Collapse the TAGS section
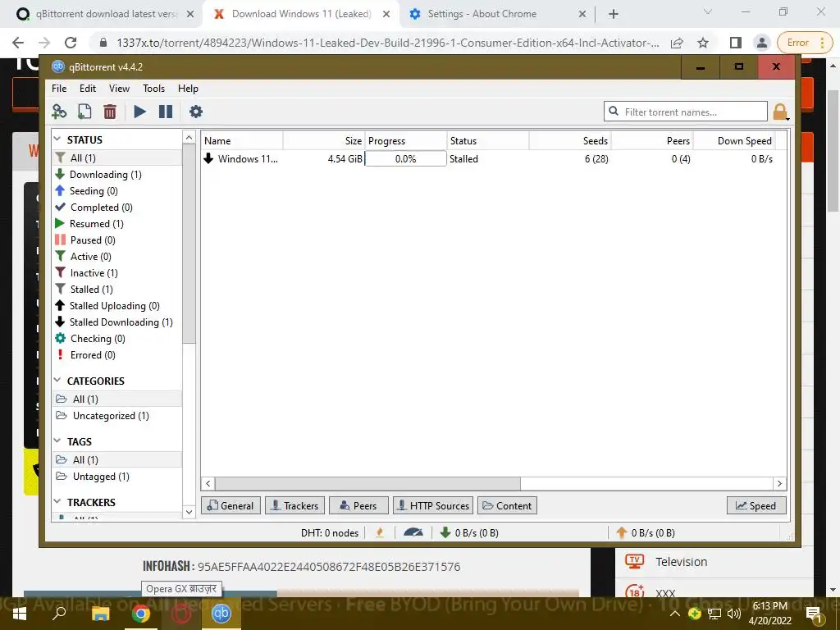The height and width of the screenshot is (630, 840). (57, 441)
